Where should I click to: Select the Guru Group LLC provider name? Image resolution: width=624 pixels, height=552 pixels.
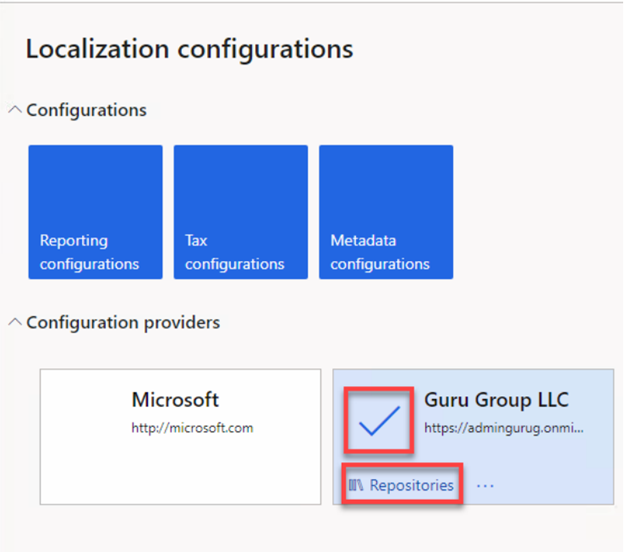tap(496, 400)
